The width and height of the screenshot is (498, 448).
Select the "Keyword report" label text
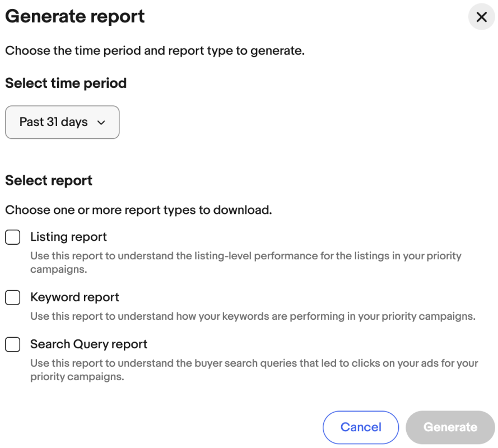[x=75, y=297]
